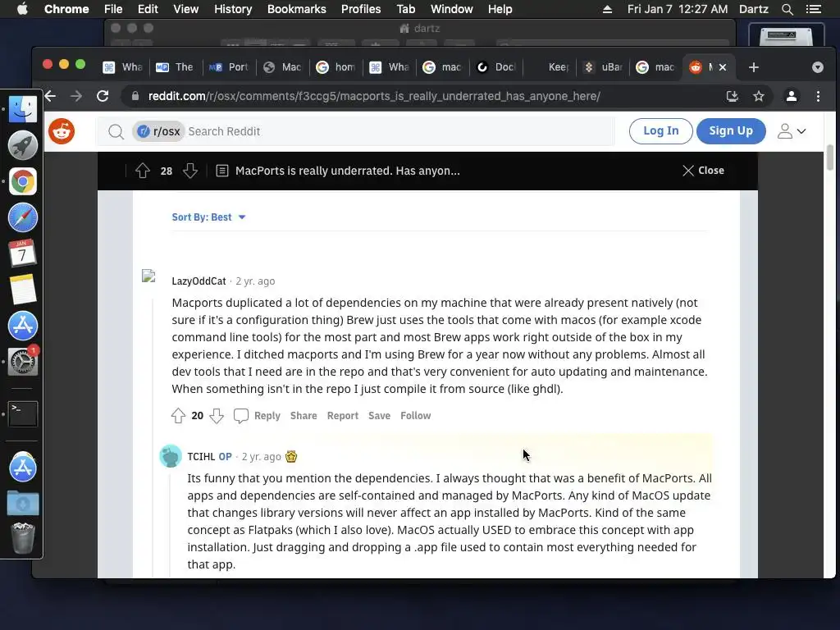Open the Bookmarks menu
Viewport: 840px width, 630px height.
point(296,9)
